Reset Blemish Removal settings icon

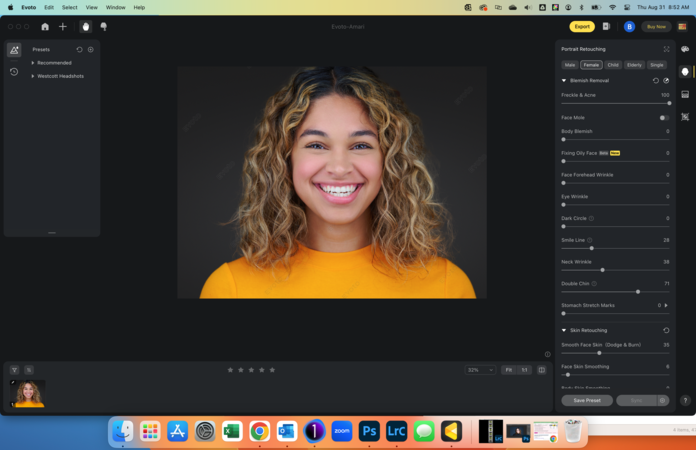point(656,80)
